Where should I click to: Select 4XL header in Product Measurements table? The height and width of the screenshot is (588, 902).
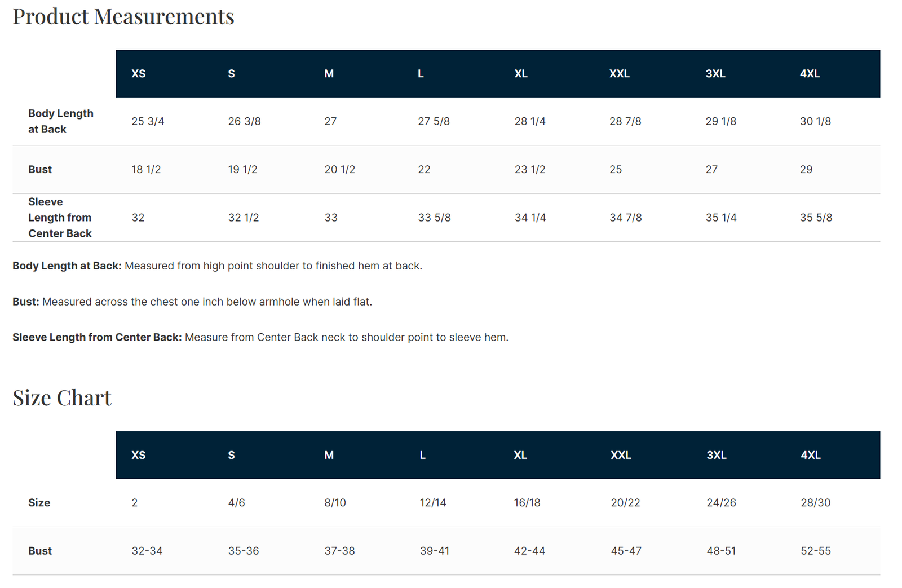(x=810, y=74)
